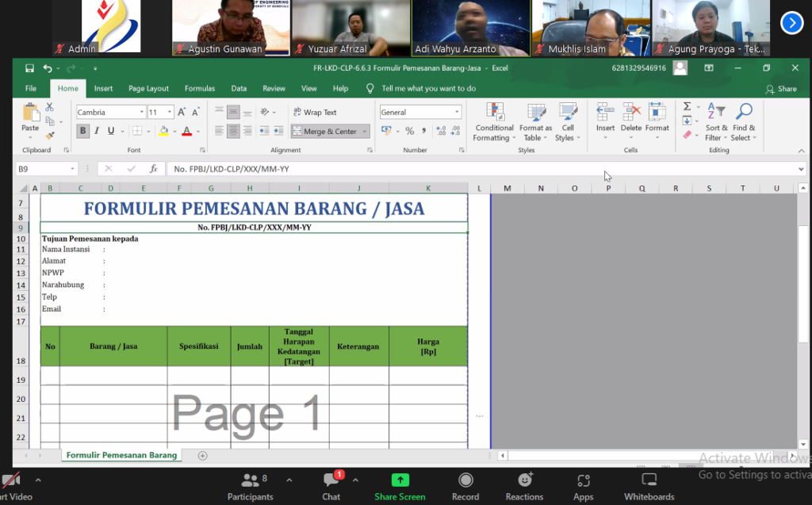Increase cell indent
This screenshot has width=812, height=505.
pos(278,131)
